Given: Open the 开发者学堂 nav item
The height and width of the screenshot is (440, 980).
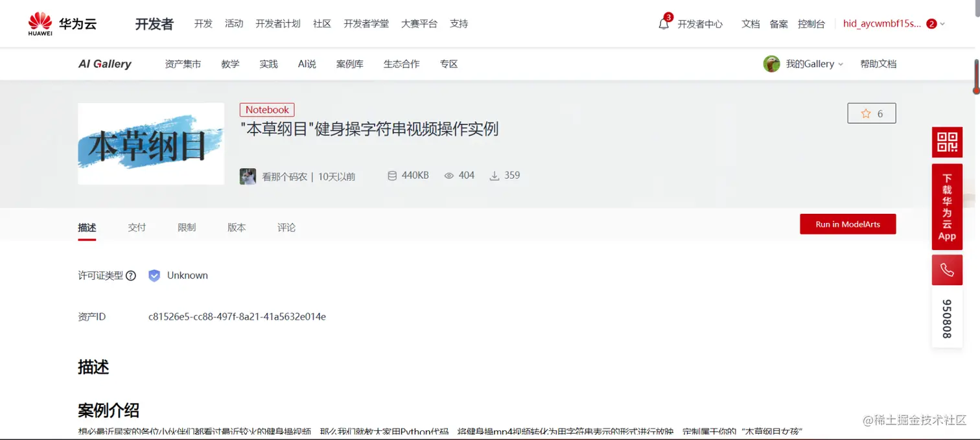Looking at the screenshot, I should [x=366, y=24].
